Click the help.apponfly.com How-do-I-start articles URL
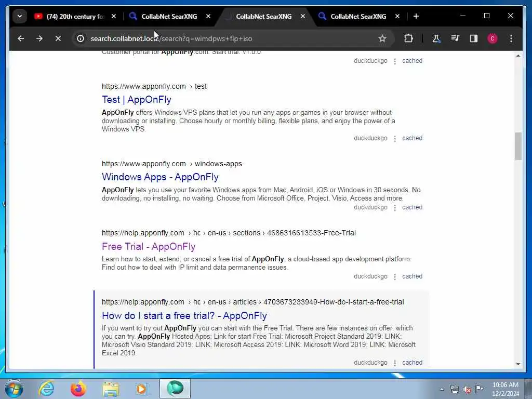Image resolution: width=532 pixels, height=399 pixels. pyautogui.click(x=253, y=302)
